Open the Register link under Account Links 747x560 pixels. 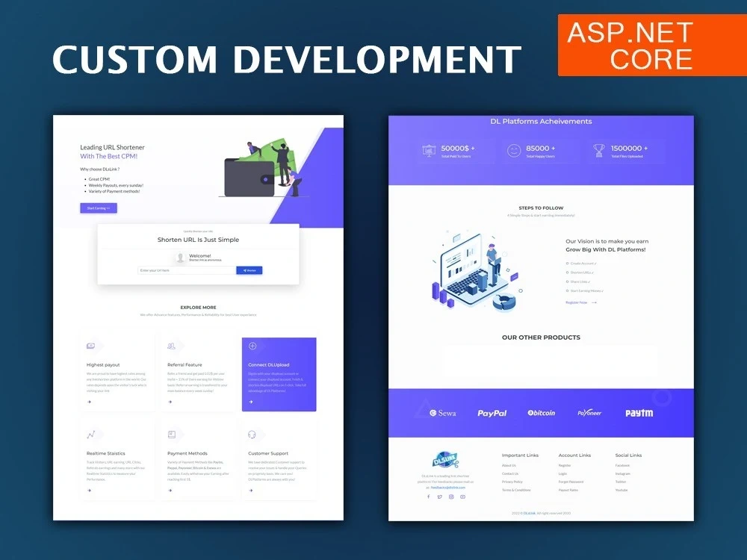(565, 465)
